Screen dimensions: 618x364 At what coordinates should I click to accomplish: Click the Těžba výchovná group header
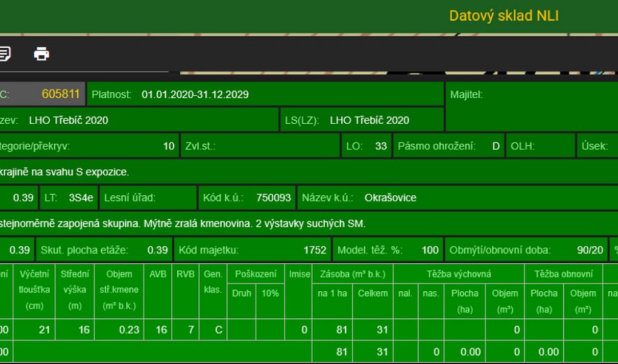click(459, 274)
